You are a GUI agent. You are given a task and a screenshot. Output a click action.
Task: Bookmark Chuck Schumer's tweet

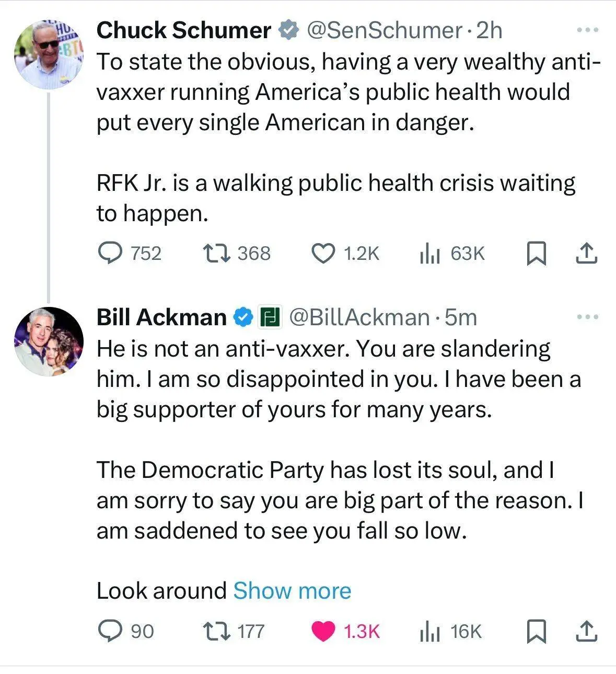point(536,254)
